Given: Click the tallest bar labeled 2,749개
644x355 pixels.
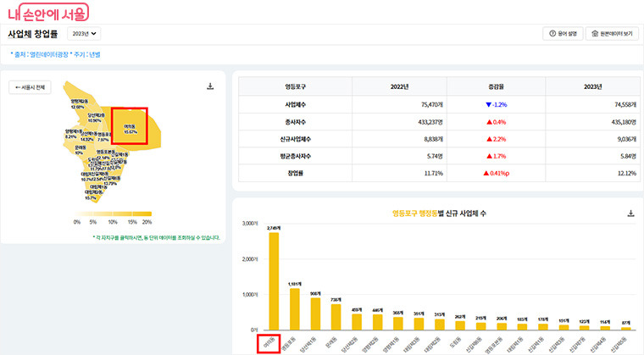Looking at the screenshot, I should [x=274, y=281].
